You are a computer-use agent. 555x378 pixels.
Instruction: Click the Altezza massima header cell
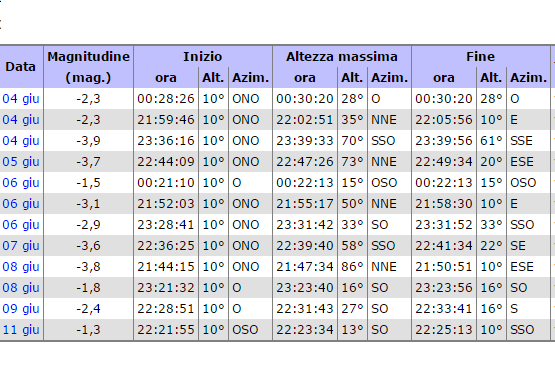tap(342, 57)
